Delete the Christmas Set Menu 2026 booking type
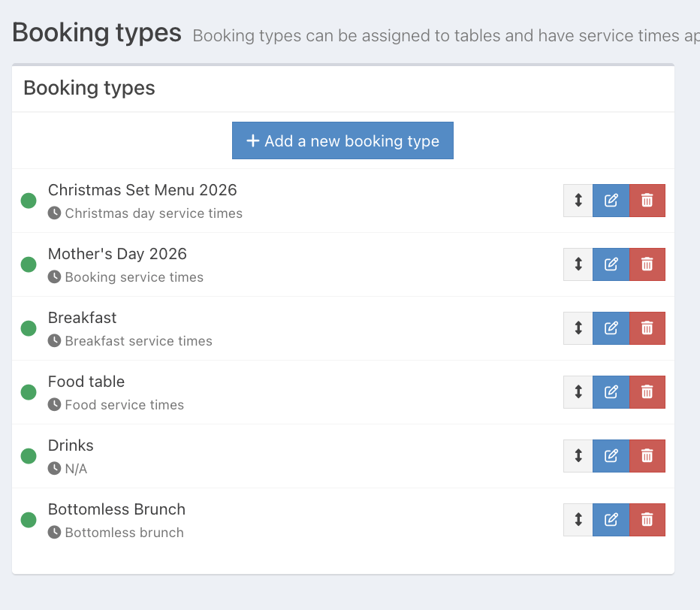Viewport: 700px width, 610px height. tap(647, 201)
